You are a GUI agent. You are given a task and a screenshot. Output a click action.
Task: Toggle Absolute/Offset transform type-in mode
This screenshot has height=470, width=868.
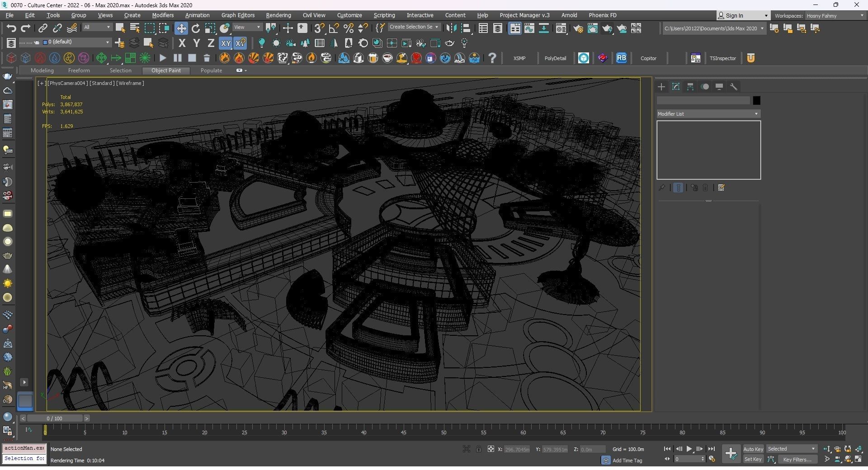coord(491,449)
